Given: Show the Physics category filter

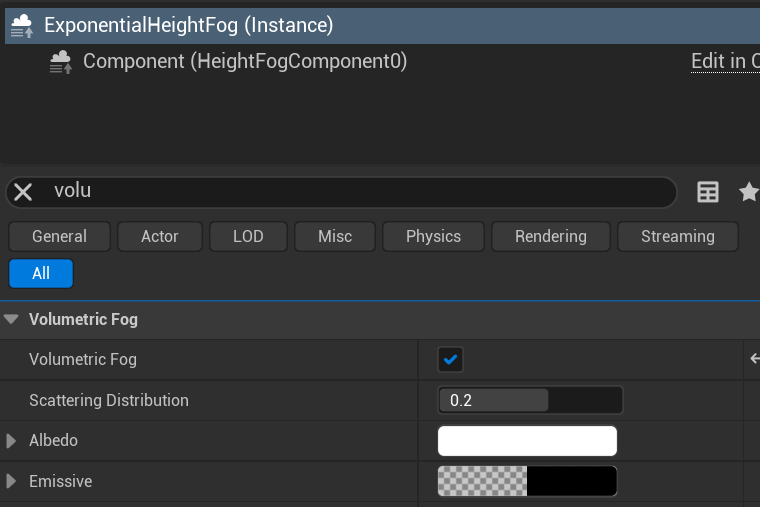Looking at the screenshot, I should click(x=433, y=237).
